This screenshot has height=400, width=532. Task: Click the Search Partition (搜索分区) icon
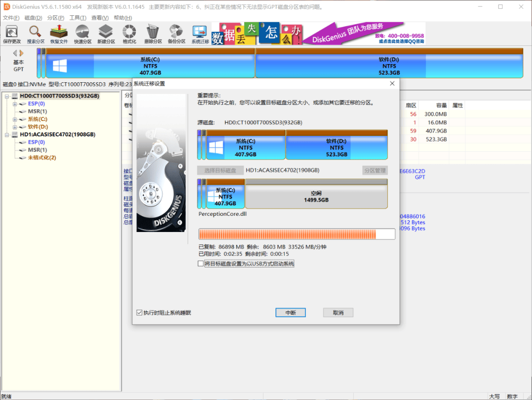[35, 34]
